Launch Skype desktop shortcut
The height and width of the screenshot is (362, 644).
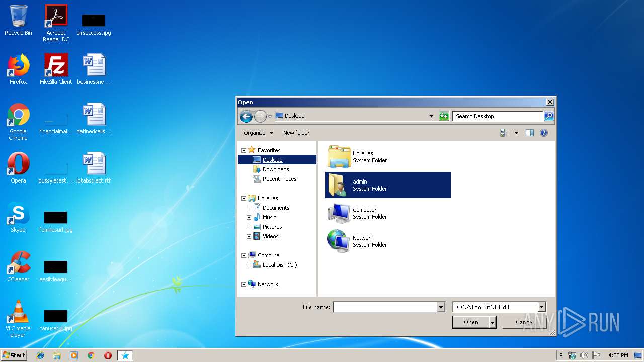pyautogui.click(x=18, y=217)
